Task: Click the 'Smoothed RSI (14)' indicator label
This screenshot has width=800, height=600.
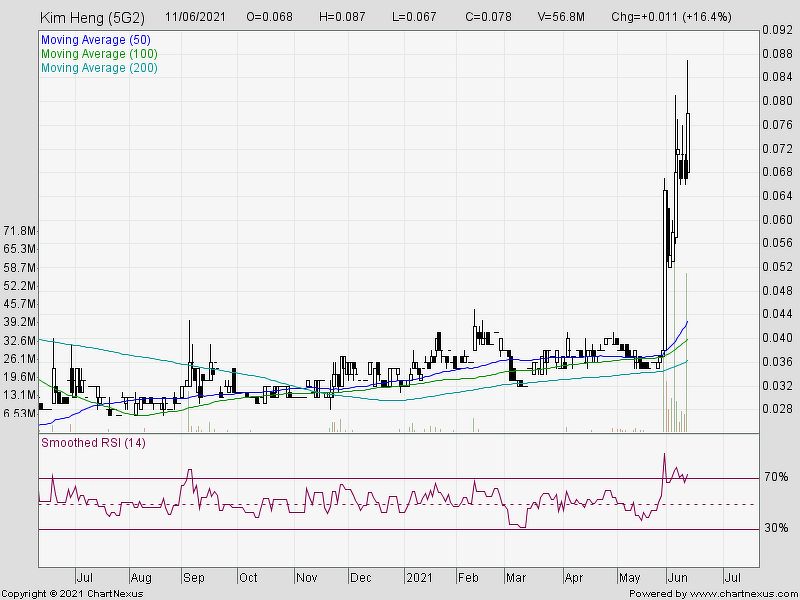Action: tap(93, 443)
